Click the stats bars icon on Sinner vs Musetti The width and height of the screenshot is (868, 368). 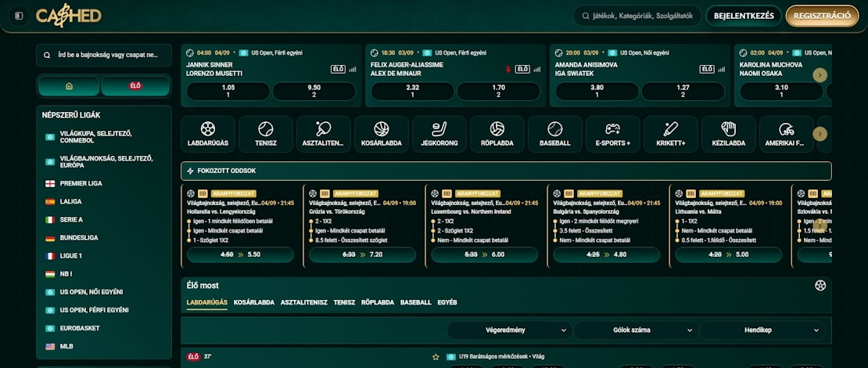353,69
